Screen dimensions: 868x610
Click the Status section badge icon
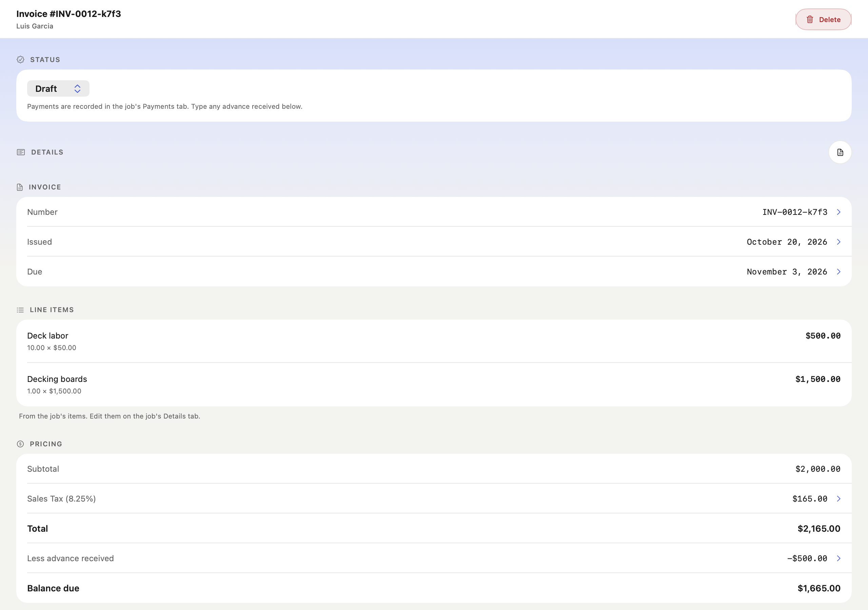pyautogui.click(x=20, y=60)
